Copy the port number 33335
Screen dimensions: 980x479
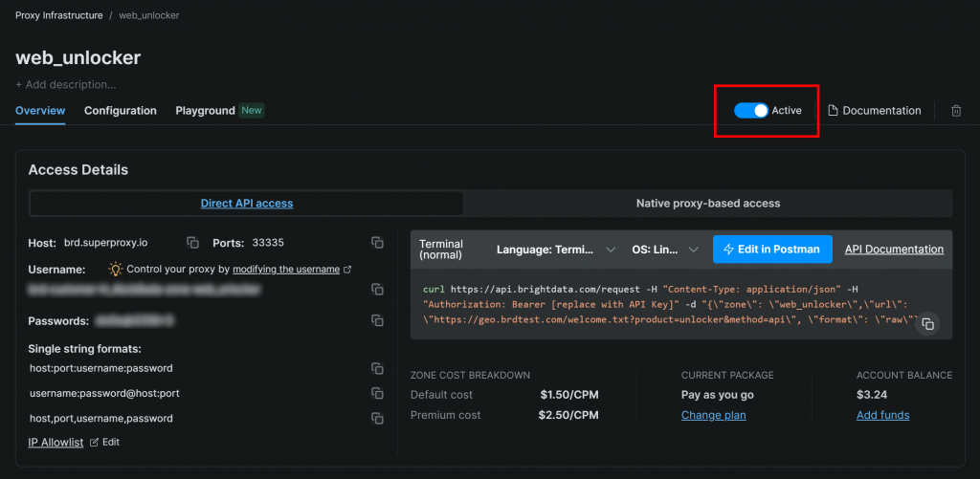click(377, 243)
